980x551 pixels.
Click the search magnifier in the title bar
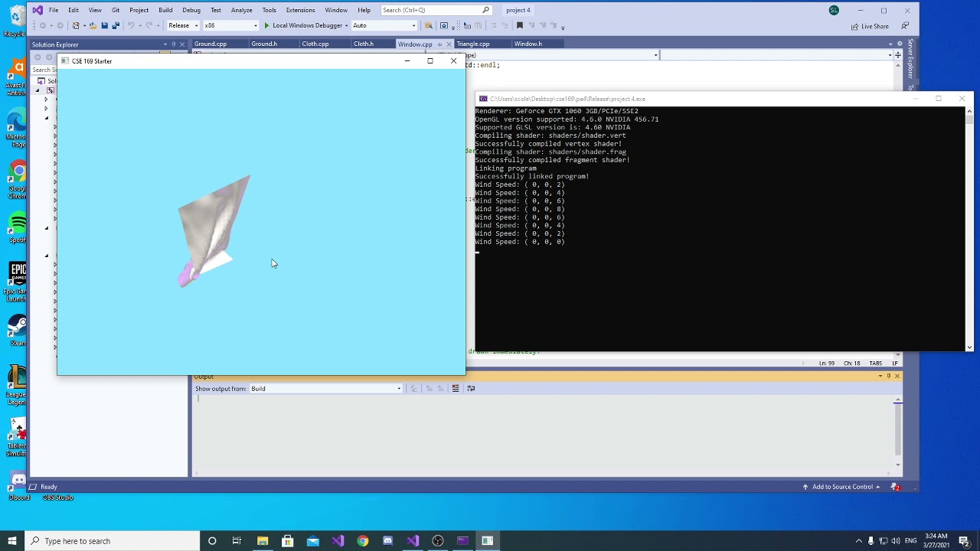[485, 10]
